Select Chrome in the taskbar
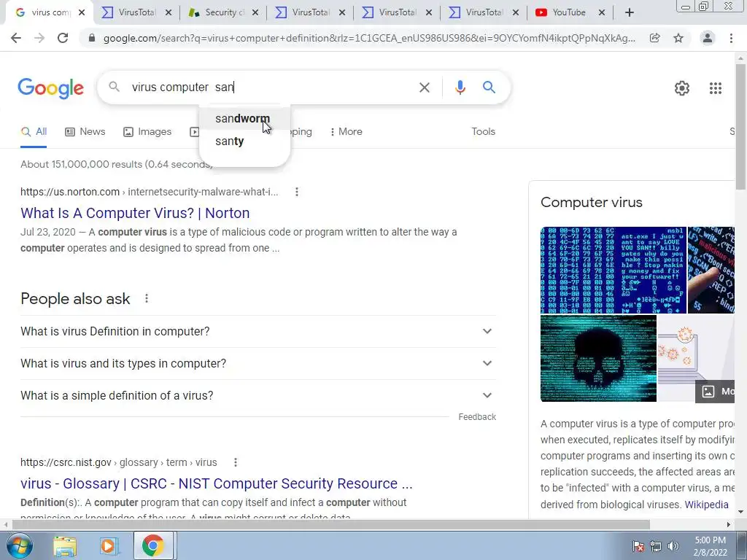The image size is (747, 560). tap(152, 545)
